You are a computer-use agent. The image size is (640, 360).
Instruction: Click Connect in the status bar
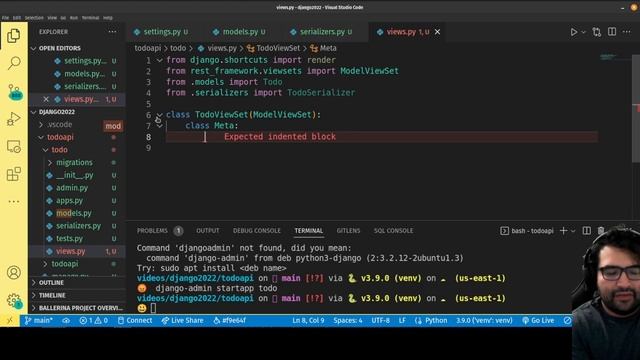coord(135,320)
